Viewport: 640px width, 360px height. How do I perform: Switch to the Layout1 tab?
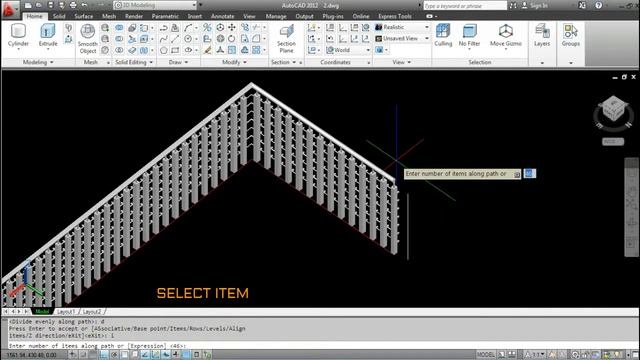[x=65, y=311]
